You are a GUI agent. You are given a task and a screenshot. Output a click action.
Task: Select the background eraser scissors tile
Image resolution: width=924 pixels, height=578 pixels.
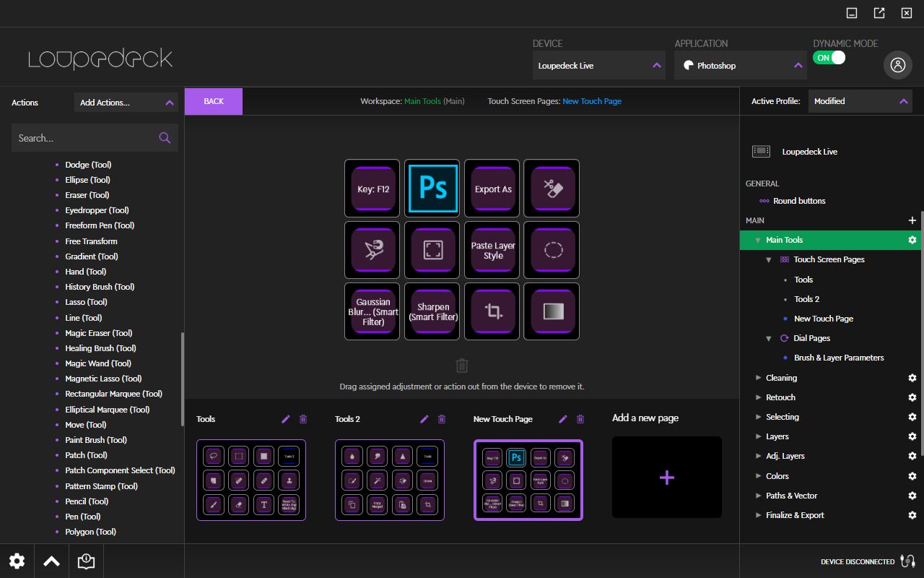(x=552, y=189)
